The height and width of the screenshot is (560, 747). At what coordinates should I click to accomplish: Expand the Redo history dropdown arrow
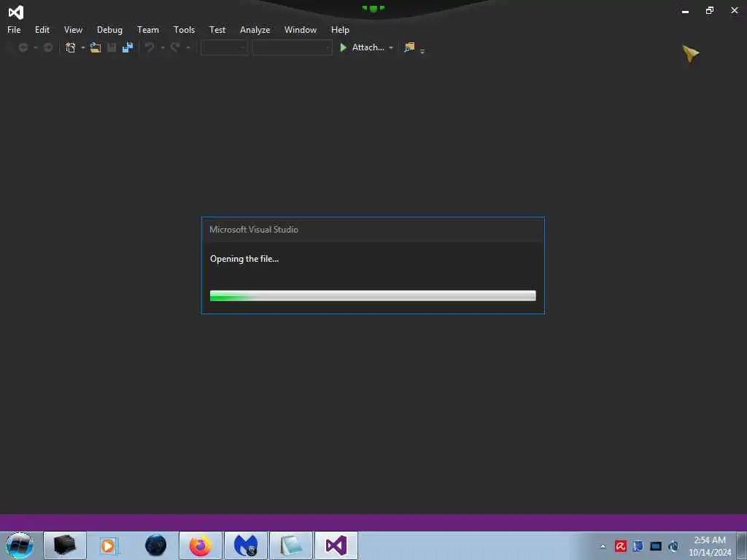point(188,47)
